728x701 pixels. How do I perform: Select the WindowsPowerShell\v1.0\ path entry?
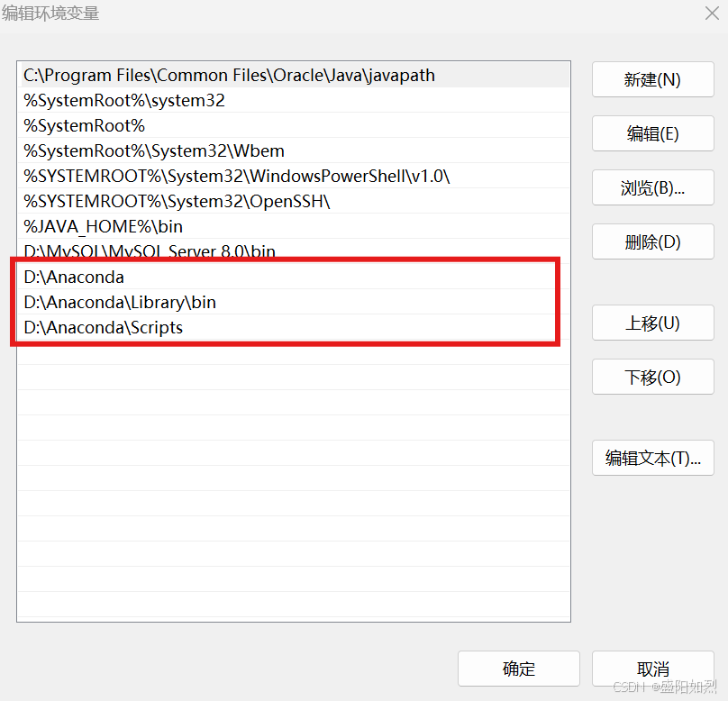tap(294, 176)
